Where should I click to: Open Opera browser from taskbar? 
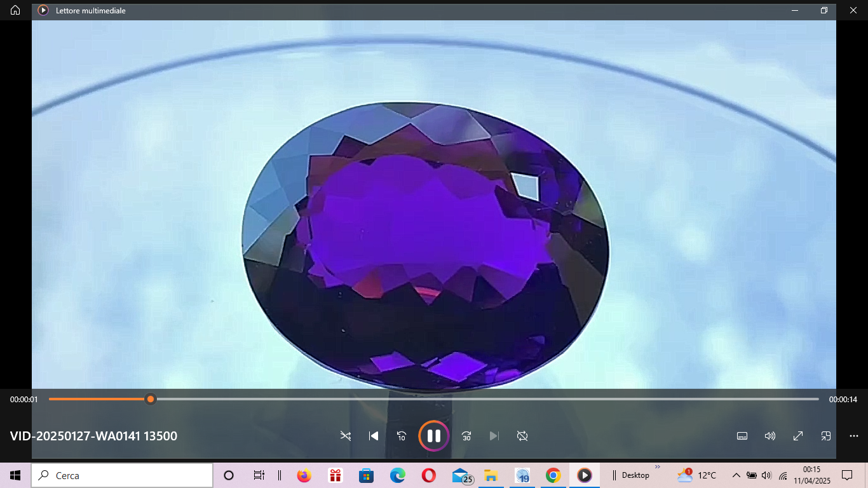tap(428, 475)
